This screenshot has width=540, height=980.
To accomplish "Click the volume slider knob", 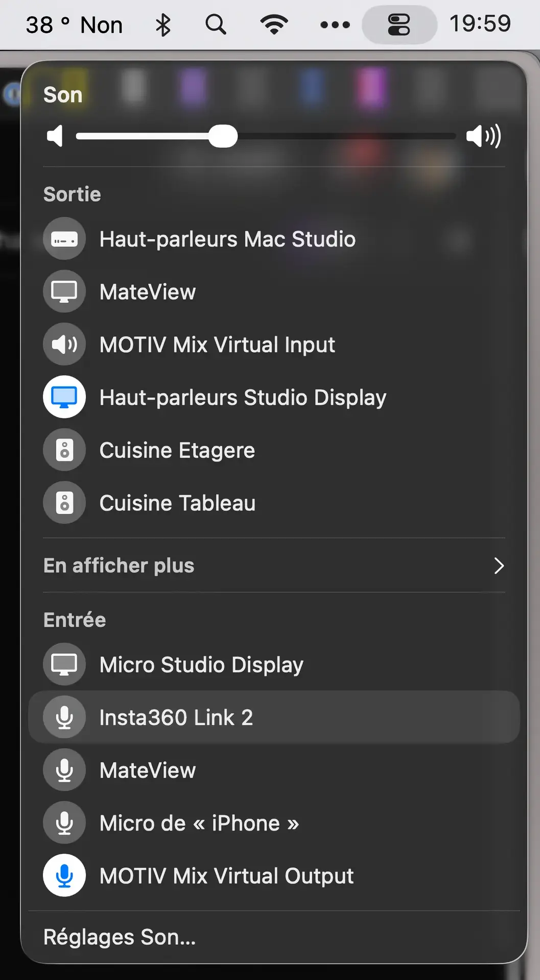I will 223,136.
